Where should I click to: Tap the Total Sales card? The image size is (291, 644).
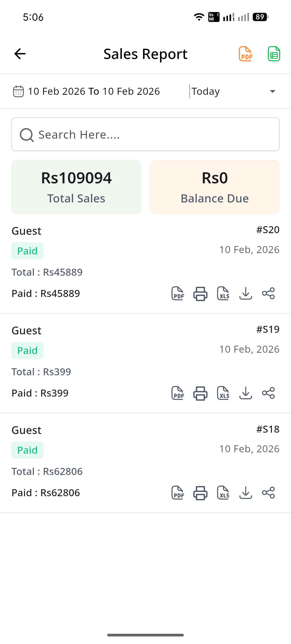click(76, 187)
